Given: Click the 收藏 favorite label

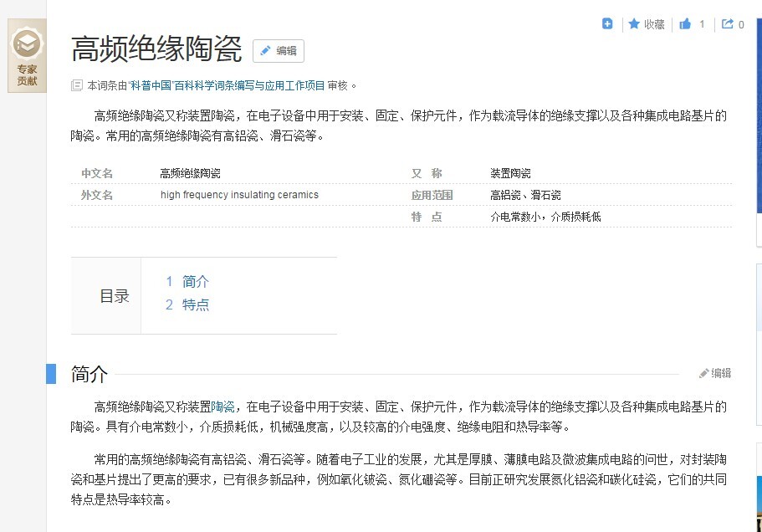Looking at the screenshot, I should tap(654, 24).
